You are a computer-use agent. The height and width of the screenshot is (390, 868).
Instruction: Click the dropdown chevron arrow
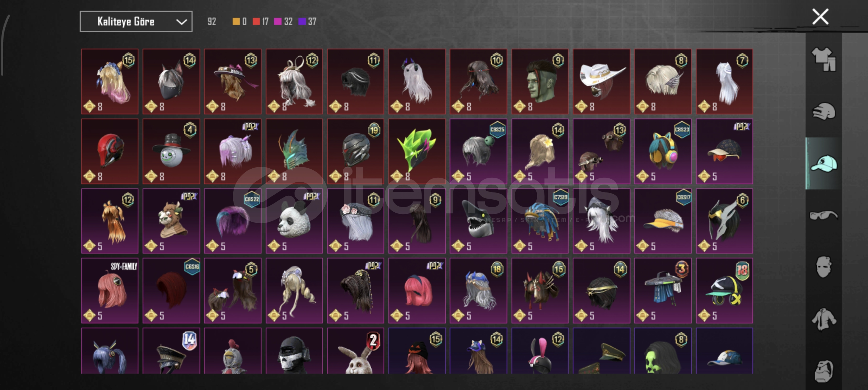(181, 22)
